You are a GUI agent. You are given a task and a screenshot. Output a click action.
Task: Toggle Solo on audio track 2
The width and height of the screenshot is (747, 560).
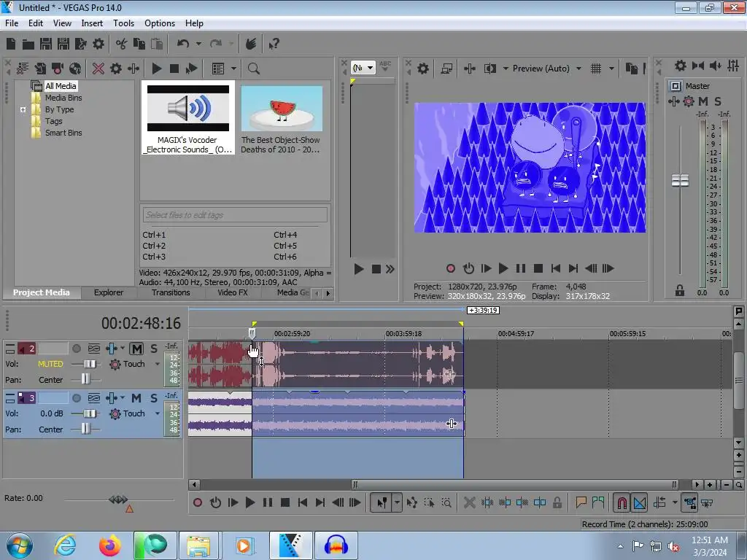[154, 349]
